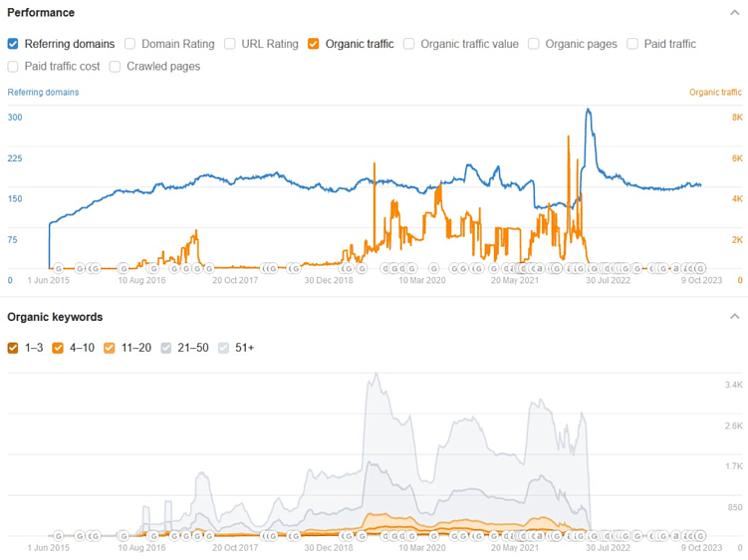The height and width of the screenshot is (560, 748).
Task: Click the orange Organic traffic axis label
Action: 715,92
